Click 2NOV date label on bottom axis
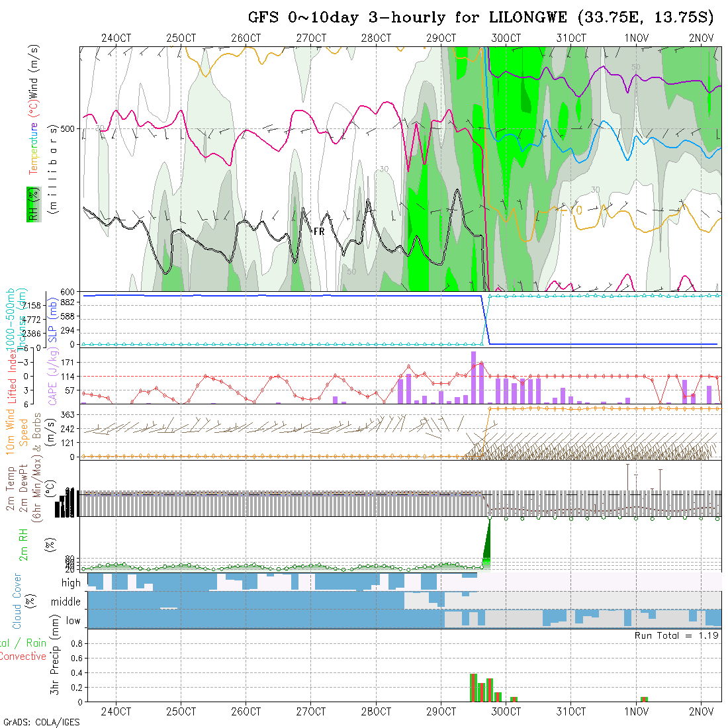728x728 pixels. pos(700,712)
